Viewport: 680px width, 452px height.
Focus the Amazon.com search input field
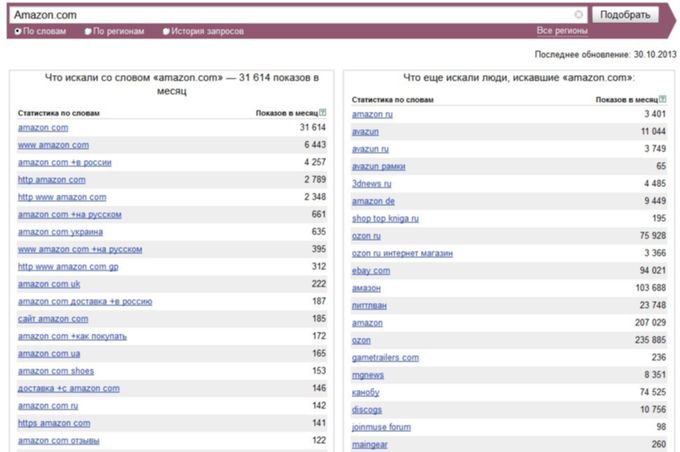coord(297,15)
